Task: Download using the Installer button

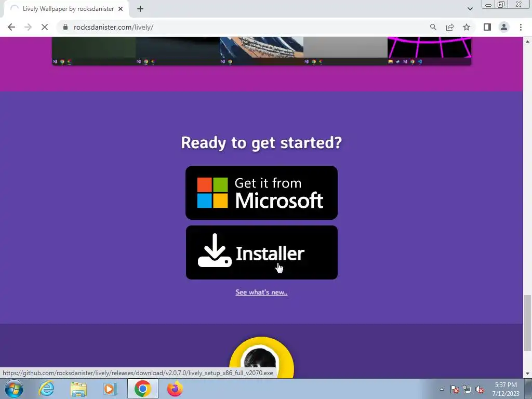Action: pyautogui.click(x=262, y=252)
